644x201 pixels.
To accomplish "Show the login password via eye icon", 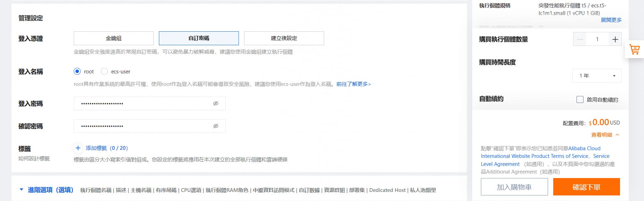I will click(x=216, y=104).
